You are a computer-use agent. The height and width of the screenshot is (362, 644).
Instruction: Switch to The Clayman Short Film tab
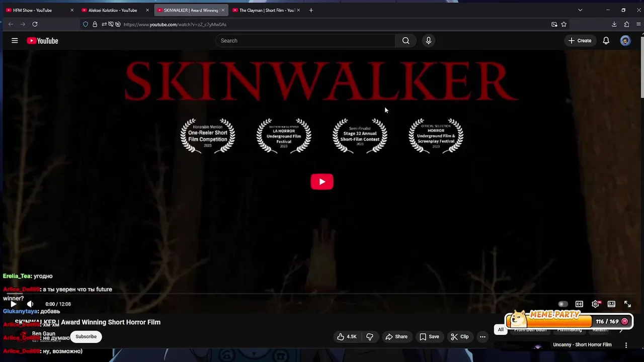(267, 10)
